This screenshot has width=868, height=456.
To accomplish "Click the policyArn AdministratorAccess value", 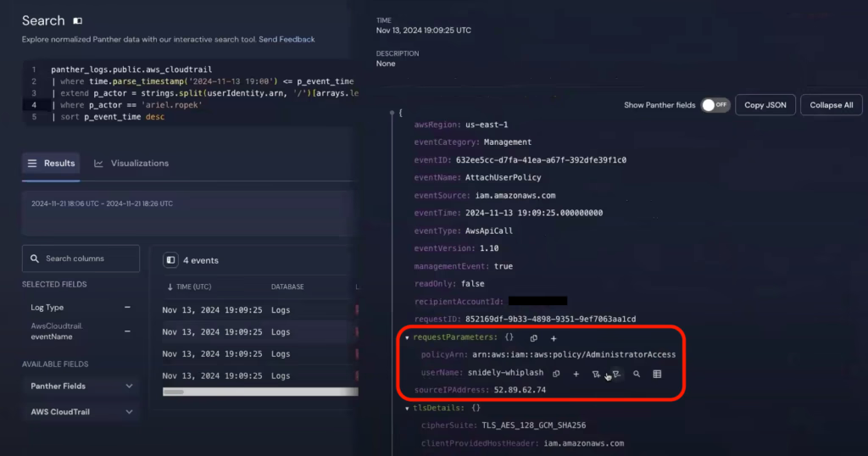I will (x=574, y=355).
